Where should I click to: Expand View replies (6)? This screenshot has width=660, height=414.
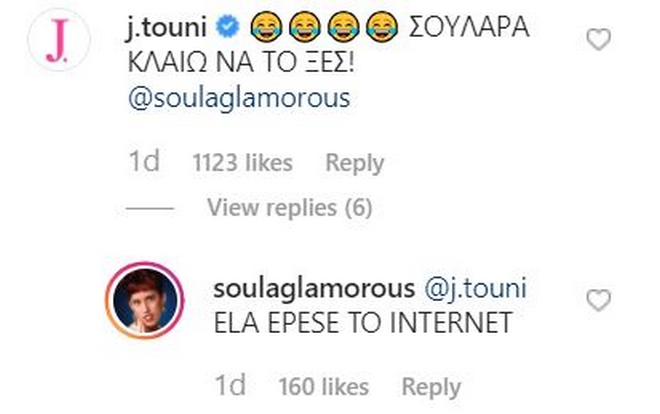289,208
